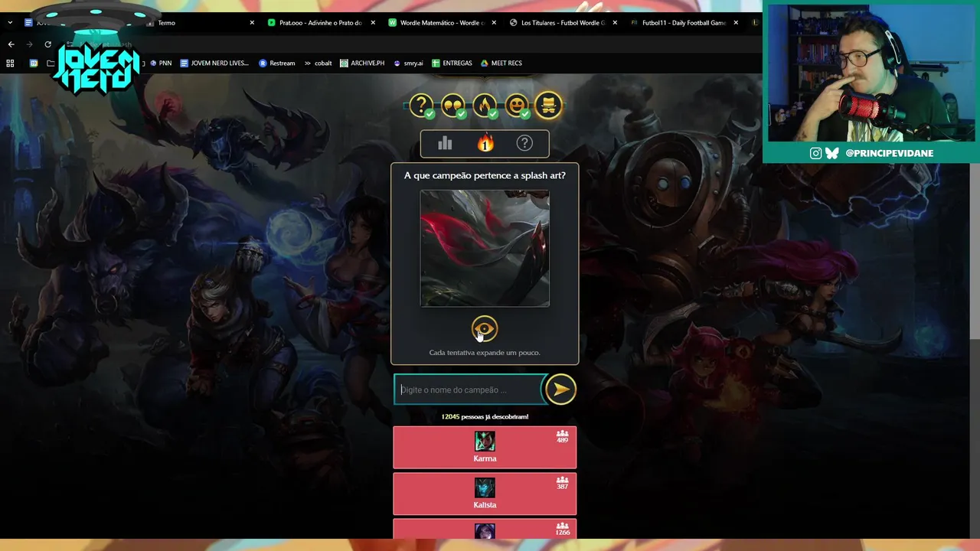
Task: Reload the page with the refresh icon
Action: tap(47, 44)
